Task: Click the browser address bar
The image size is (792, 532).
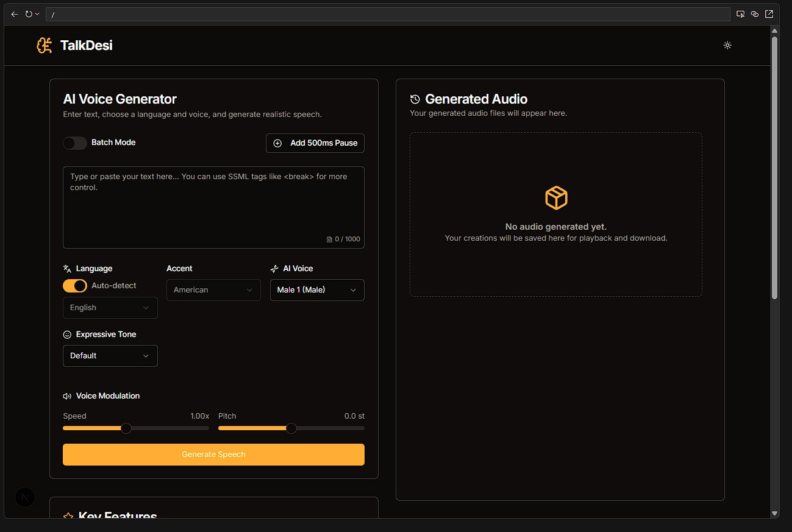Action: [388, 14]
